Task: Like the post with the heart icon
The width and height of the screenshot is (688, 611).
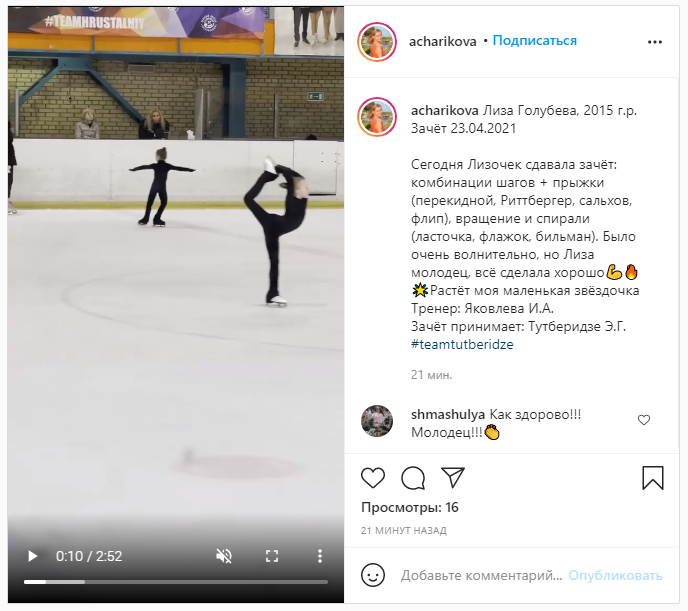Action: click(373, 478)
